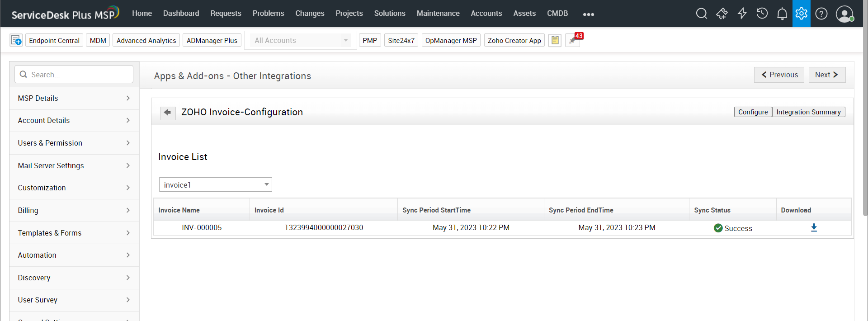Click the MDM button
The width and height of the screenshot is (868, 321).
[x=98, y=40]
